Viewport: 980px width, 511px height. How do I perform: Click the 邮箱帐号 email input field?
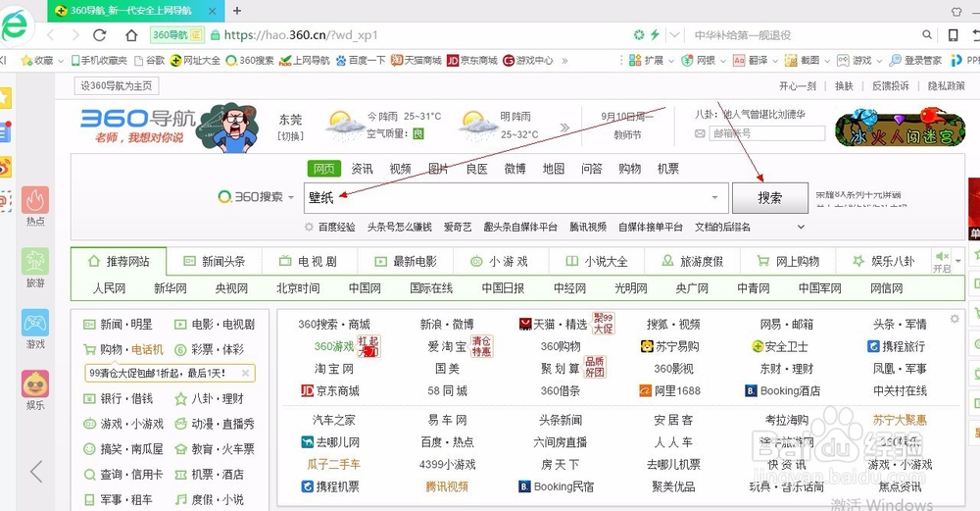[x=767, y=133]
